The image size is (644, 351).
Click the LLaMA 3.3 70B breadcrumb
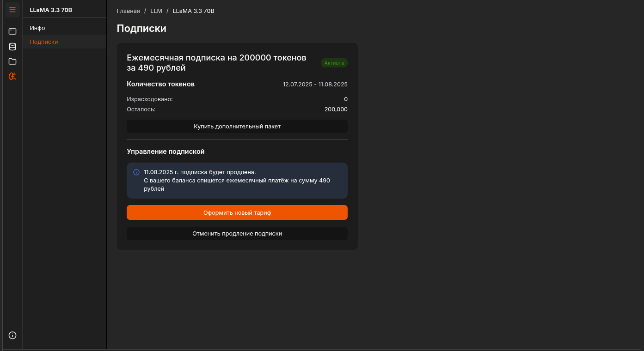(193, 11)
